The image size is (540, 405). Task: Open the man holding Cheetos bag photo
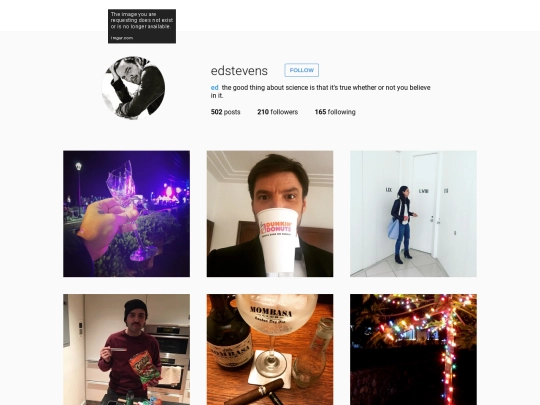[x=126, y=350]
